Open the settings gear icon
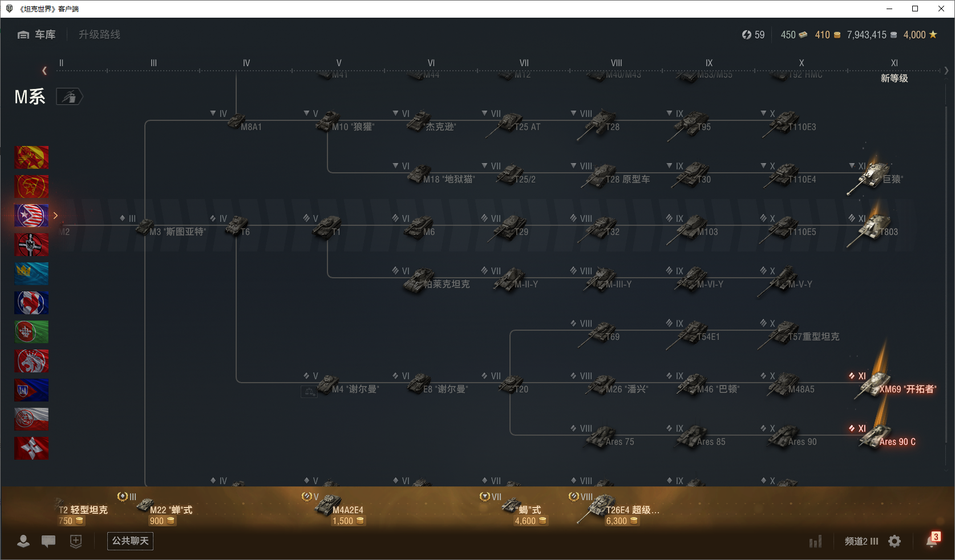The height and width of the screenshot is (560, 955). coord(895,541)
